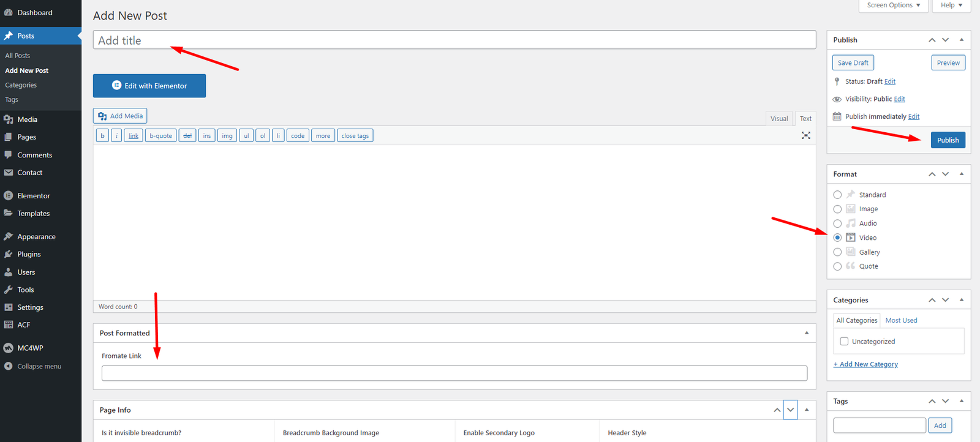980x442 pixels.
Task: Collapse the Publish panel with triangle toggle
Action: tap(961, 40)
